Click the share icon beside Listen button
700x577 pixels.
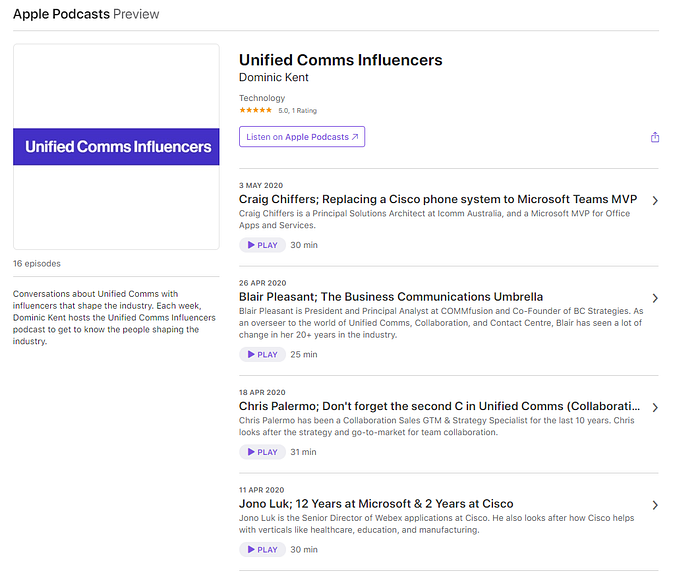pos(654,137)
